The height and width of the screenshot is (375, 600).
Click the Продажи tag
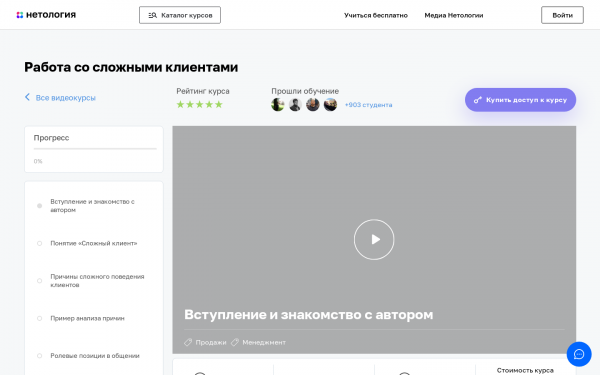pos(205,342)
